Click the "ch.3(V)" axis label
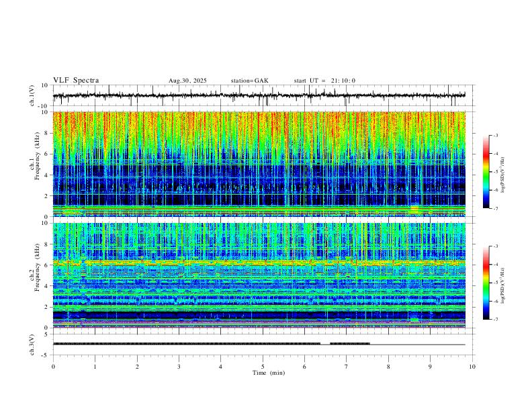The image size is (532, 411). pos(32,345)
